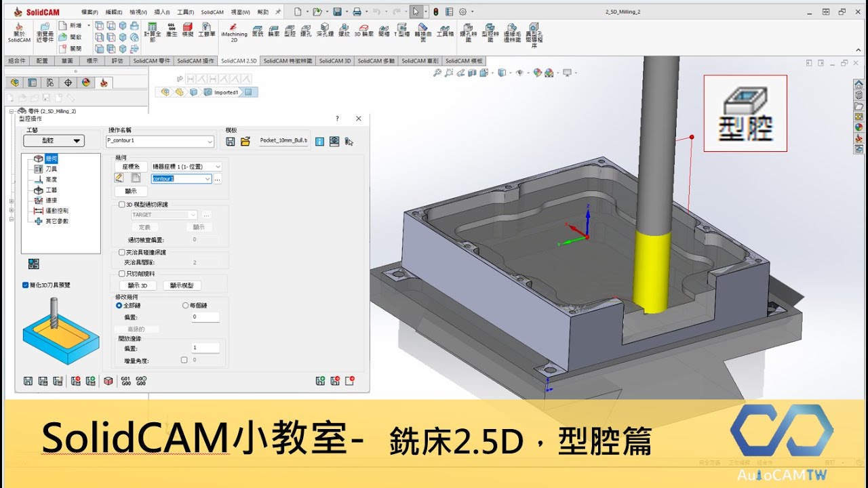The height and width of the screenshot is (488, 868).
Task: Click the G01 G00 icon at dialog bottom
Action: tap(125, 381)
